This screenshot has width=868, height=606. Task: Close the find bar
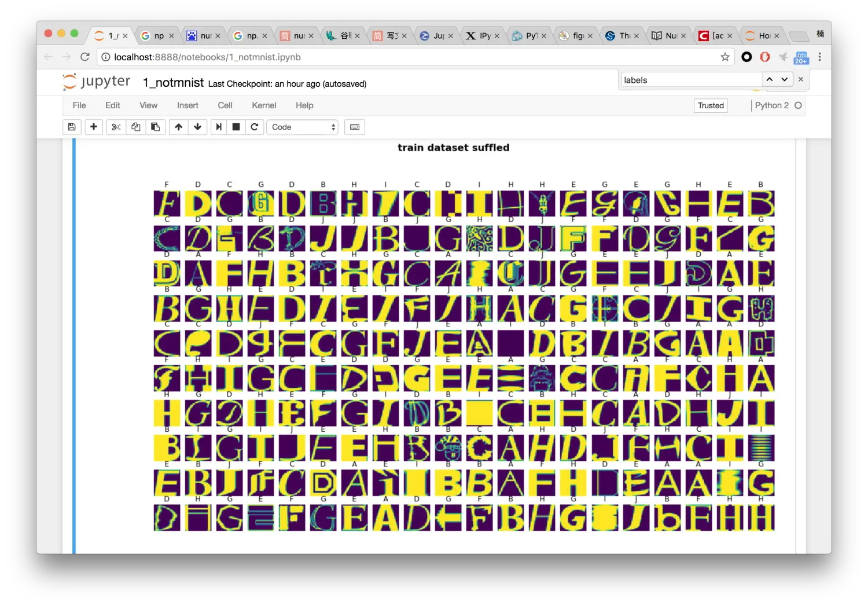click(x=801, y=79)
